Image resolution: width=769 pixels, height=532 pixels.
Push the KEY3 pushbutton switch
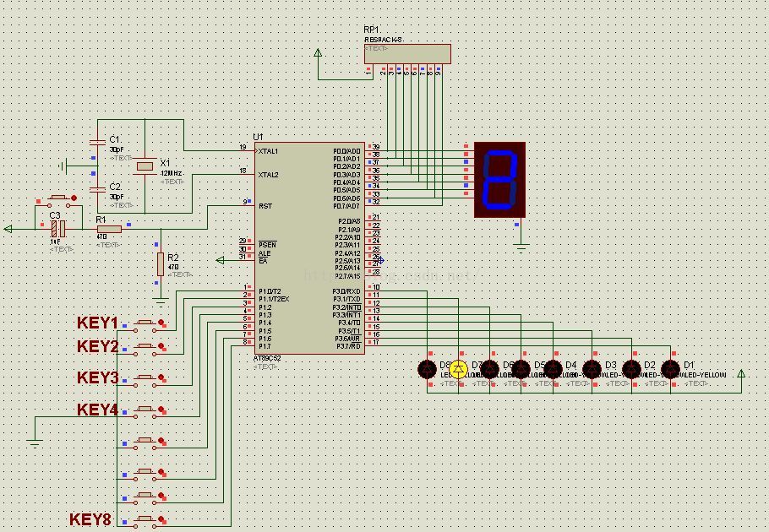(x=145, y=380)
